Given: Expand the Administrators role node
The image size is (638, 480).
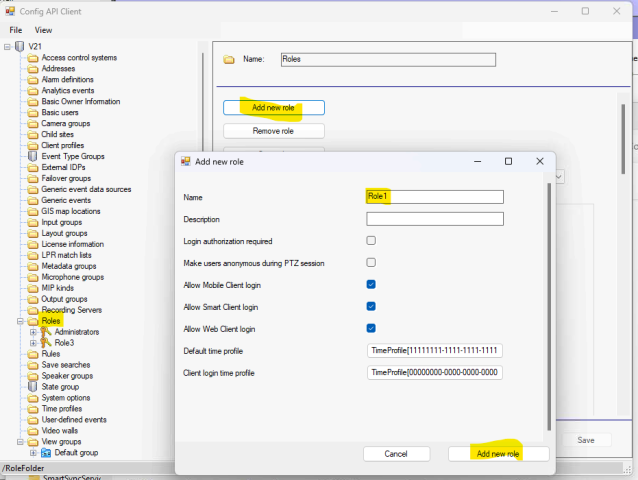Looking at the screenshot, I should click(33, 331).
